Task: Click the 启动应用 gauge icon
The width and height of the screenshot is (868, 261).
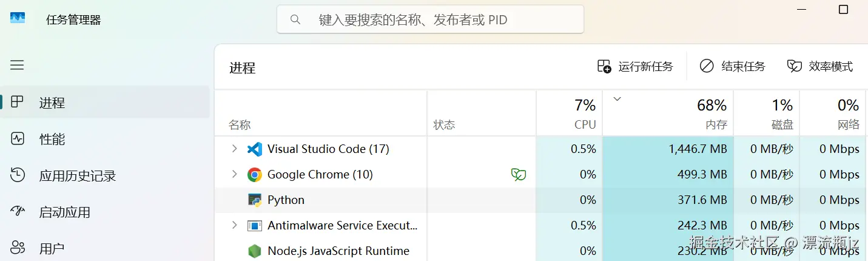Action: click(x=18, y=211)
